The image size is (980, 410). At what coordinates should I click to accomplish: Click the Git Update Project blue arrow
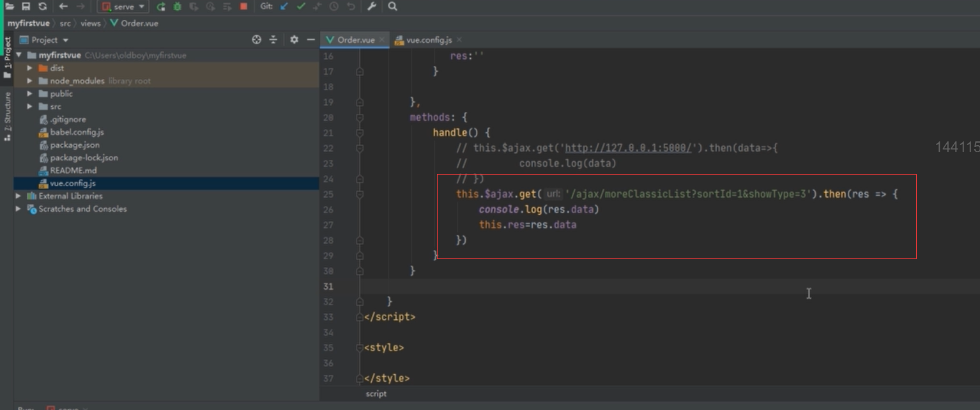[285, 6]
